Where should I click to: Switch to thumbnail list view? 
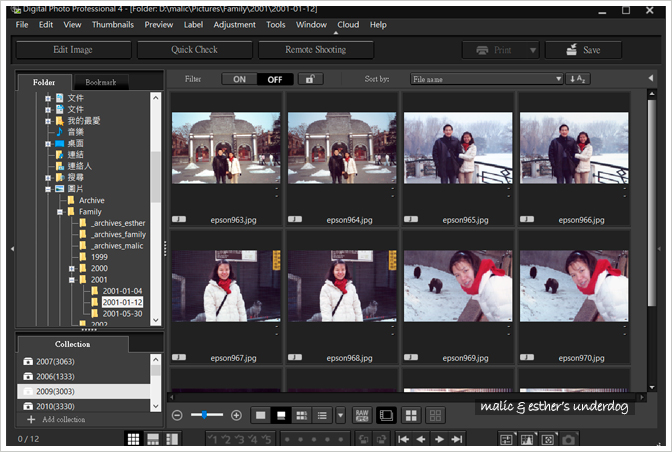pos(322,415)
